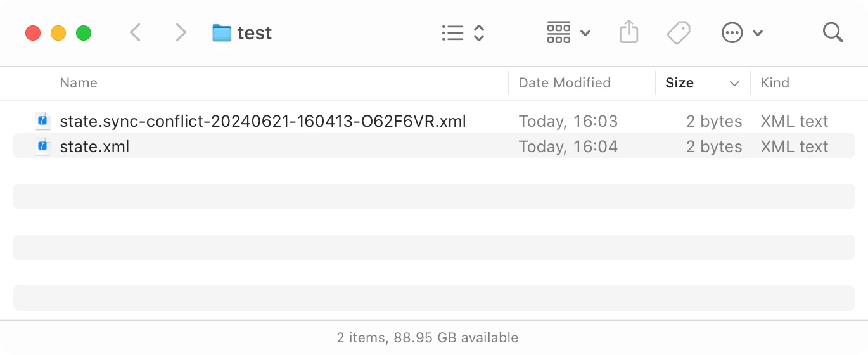This screenshot has height=355, width=868.
Task: Select the sync-conflict XML file
Action: pos(263,121)
